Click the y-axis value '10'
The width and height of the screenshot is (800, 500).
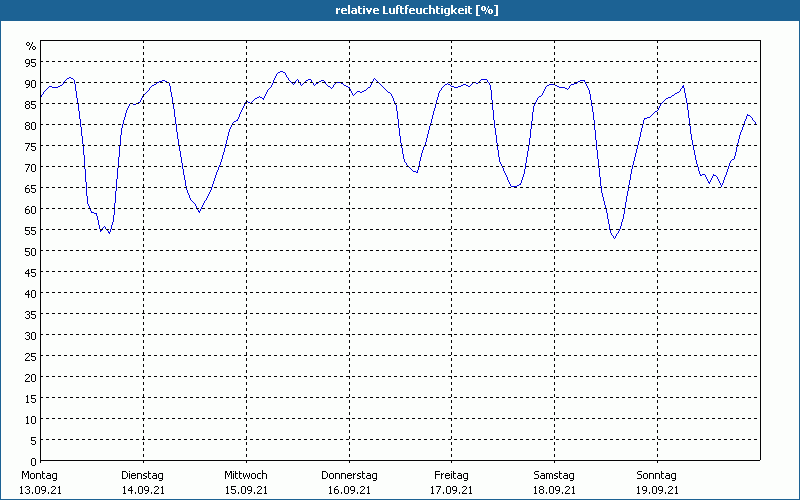(31, 419)
